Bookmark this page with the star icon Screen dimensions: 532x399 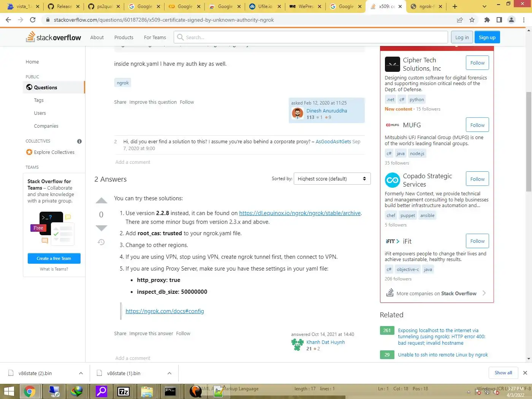[472, 20]
